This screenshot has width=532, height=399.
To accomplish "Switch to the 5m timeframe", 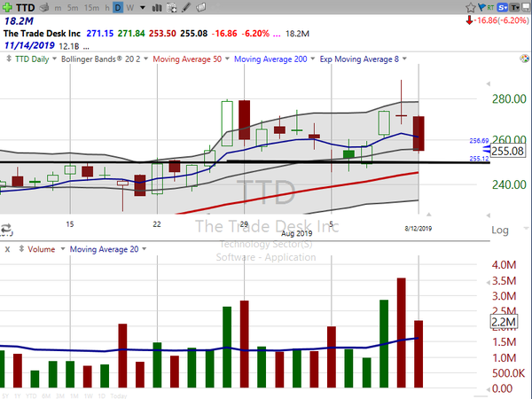I will click(x=74, y=8).
